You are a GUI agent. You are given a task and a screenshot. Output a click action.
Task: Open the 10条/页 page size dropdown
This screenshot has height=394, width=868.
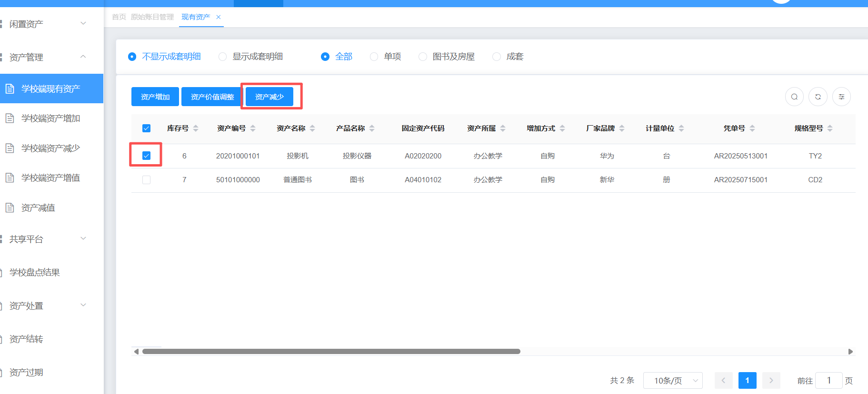[x=672, y=380]
